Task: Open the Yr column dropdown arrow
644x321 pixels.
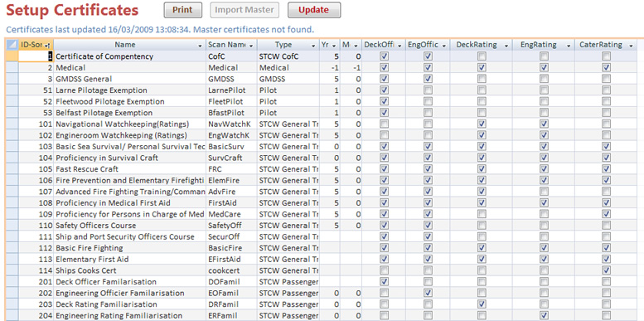Action: (334, 46)
